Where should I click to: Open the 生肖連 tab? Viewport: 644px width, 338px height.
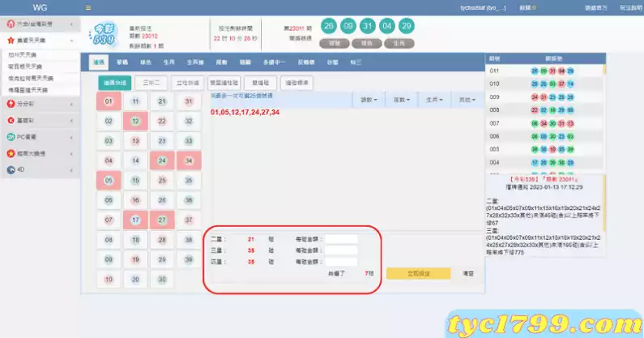pyautogui.click(x=195, y=62)
